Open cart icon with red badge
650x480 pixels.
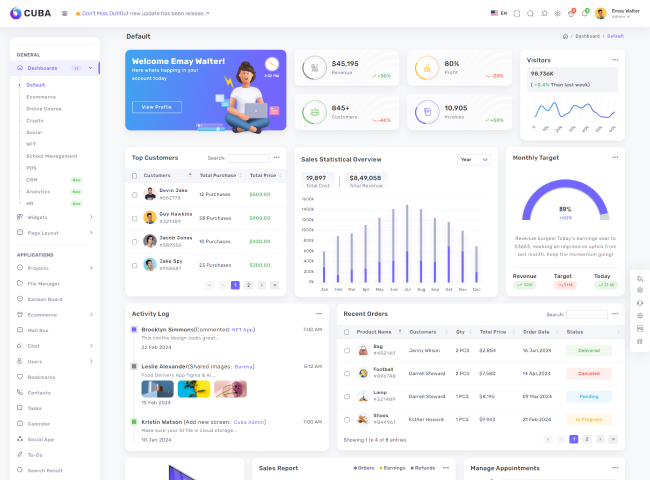pyautogui.click(x=571, y=14)
